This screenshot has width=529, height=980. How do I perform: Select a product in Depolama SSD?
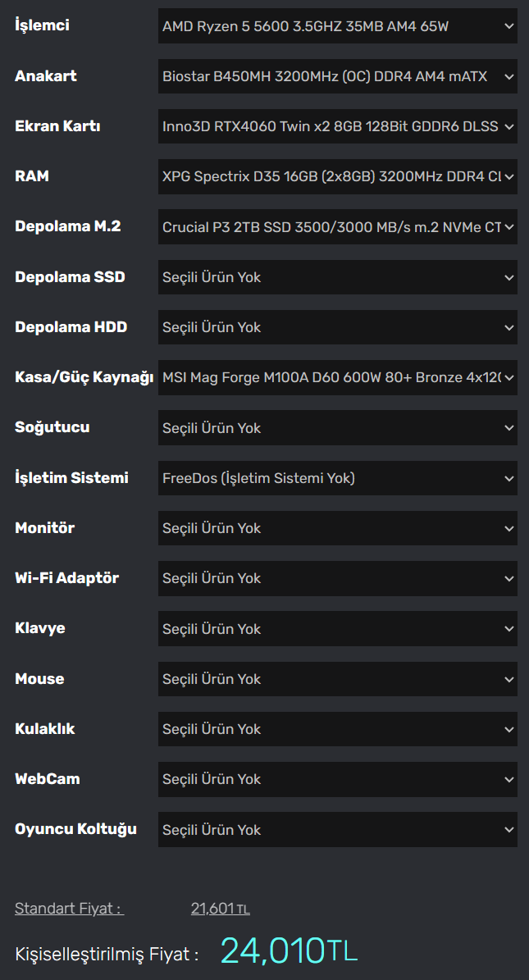click(338, 277)
